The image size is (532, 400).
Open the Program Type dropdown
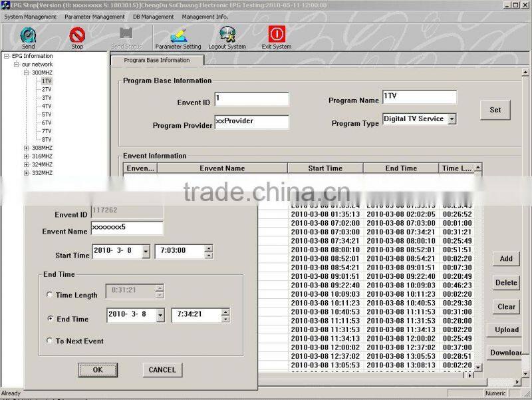click(454, 118)
